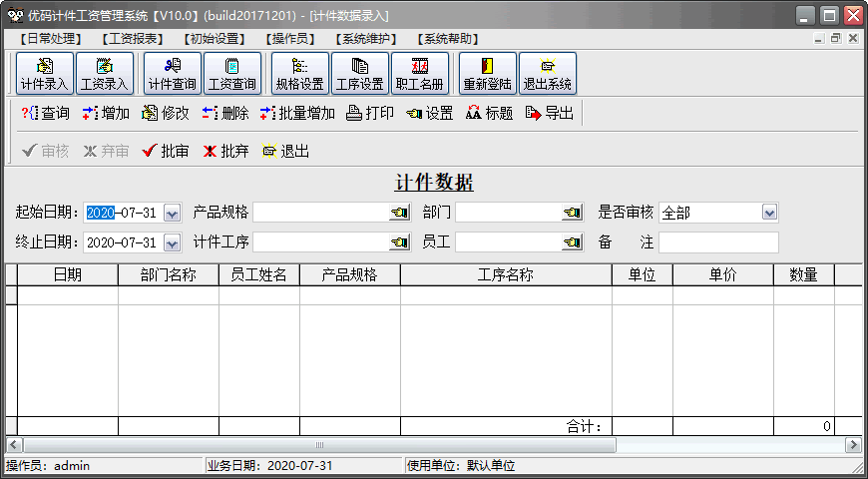Image resolution: width=868 pixels, height=479 pixels.
Task: Expand the 是否审核 dropdown arrow
Action: coord(769,213)
